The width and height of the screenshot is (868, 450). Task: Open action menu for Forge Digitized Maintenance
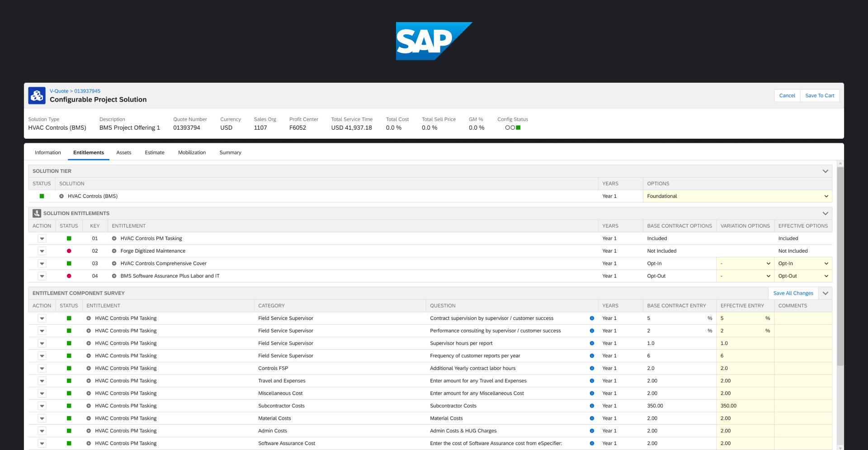tap(42, 251)
